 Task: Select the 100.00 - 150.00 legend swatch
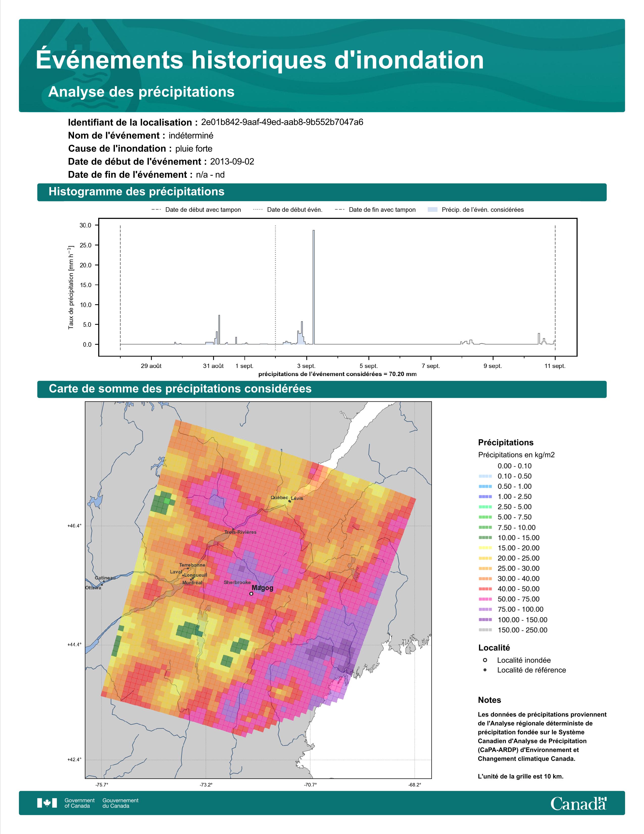tap(485, 620)
